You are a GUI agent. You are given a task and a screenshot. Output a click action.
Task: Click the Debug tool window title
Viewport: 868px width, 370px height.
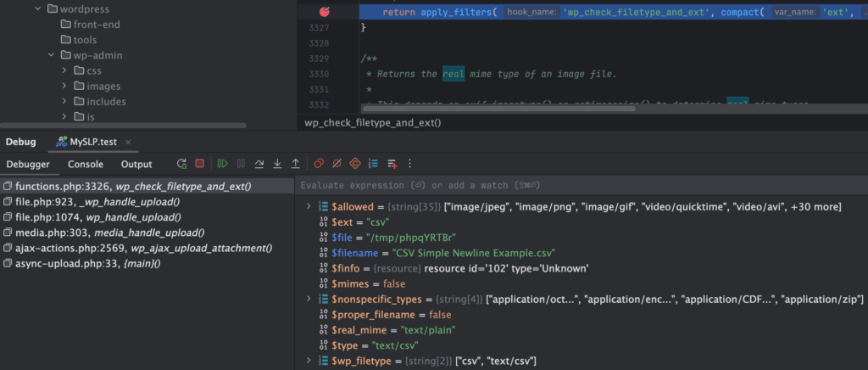(x=20, y=142)
